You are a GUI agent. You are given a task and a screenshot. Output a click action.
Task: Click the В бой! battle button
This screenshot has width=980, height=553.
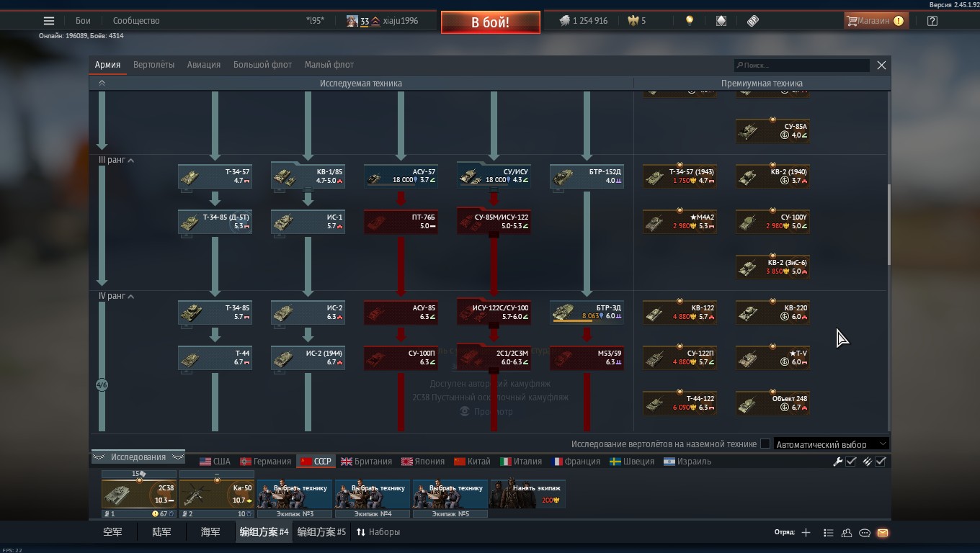491,22
